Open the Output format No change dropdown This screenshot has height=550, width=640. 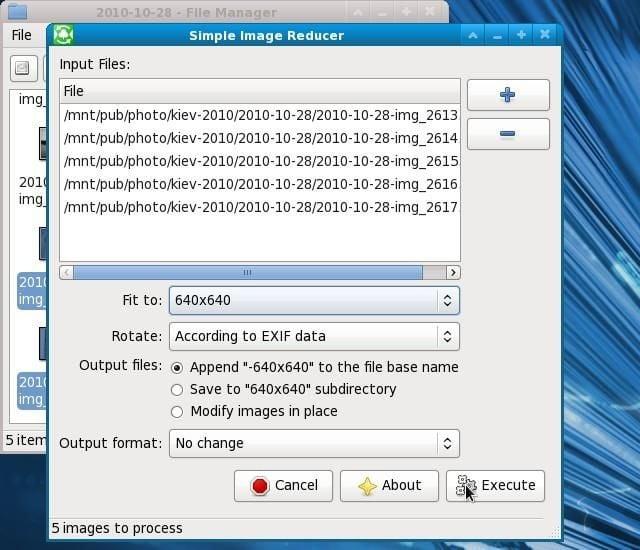pyautogui.click(x=314, y=444)
